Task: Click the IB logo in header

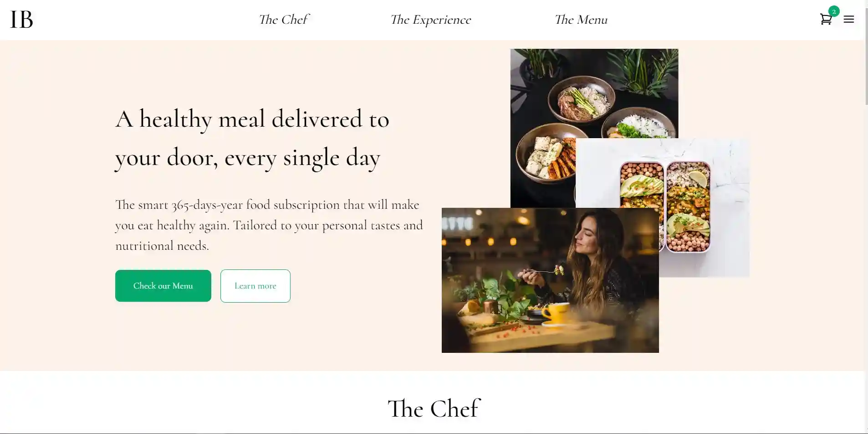Action: pos(22,20)
